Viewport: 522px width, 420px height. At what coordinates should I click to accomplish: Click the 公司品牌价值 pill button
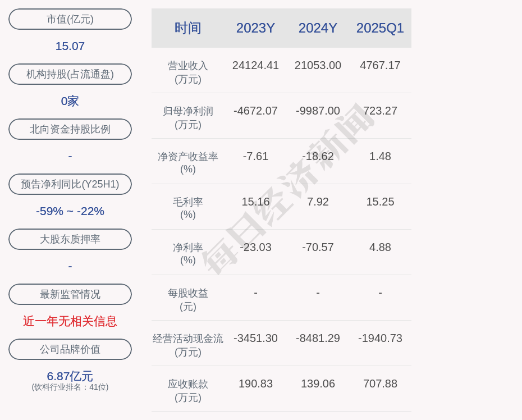tap(70, 349)
